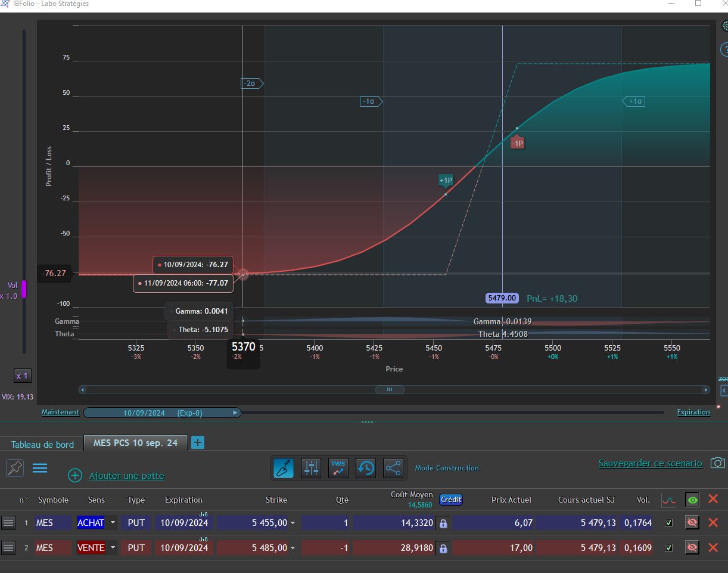The width and height of the screenshot is (728, 573).
Task: Add new tab with plus button
Action: point(197,442)
